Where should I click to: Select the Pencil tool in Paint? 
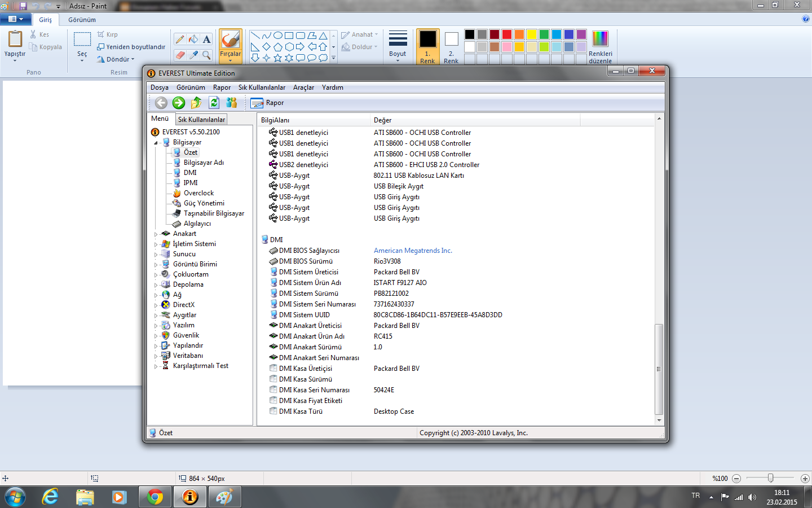180,40
